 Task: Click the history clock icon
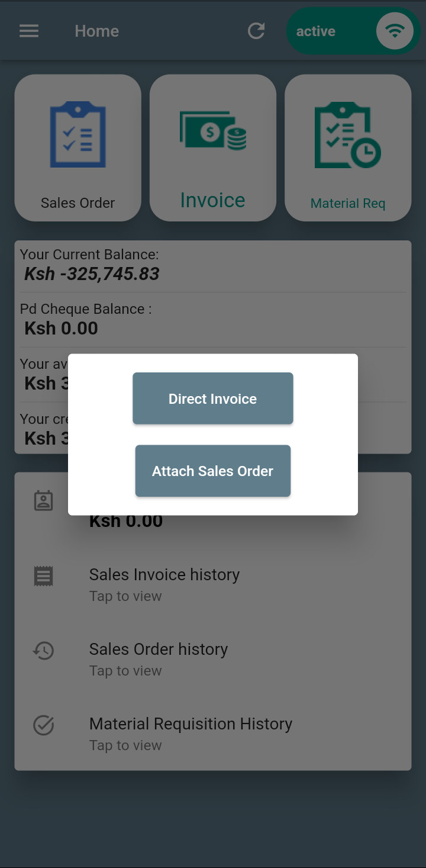[44, 651]
